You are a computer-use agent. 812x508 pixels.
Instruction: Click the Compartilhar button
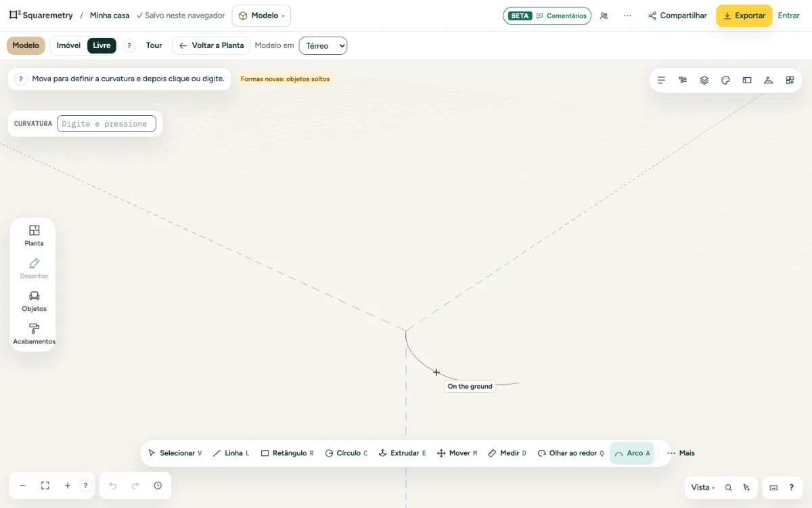click(677, 16)
